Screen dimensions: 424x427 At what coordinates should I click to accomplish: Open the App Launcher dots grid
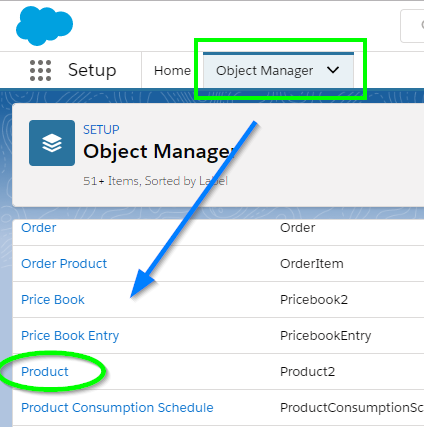[x=41, y=71]
